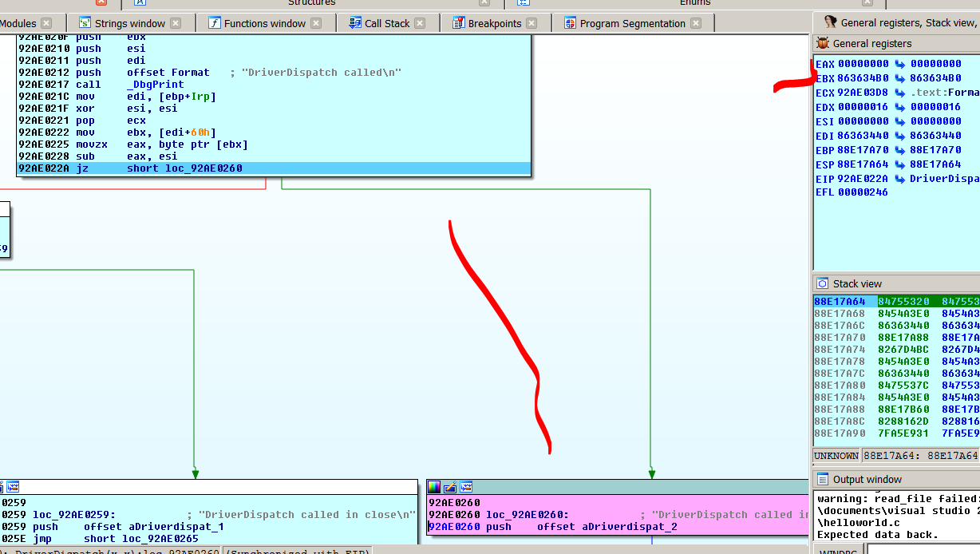Viewport: 980px width, 554px height.
Task: Click the Program Segmentation tab icon
Action: [570, 23]
